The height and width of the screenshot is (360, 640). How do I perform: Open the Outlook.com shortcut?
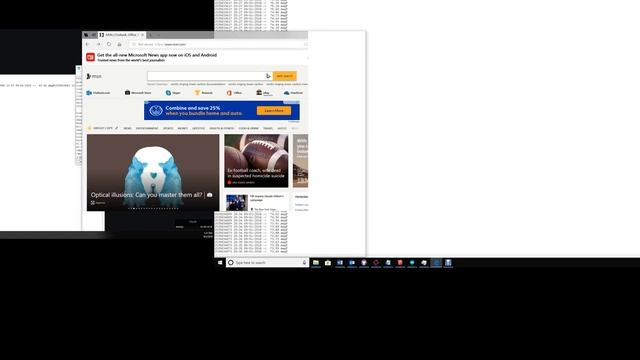pyautogui.click(x=98, y=93)
